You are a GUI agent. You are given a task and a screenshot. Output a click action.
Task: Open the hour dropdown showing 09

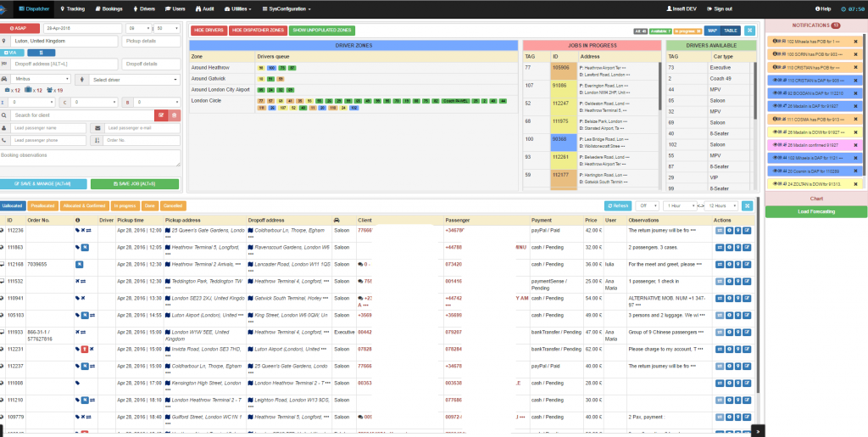(138, 28)
